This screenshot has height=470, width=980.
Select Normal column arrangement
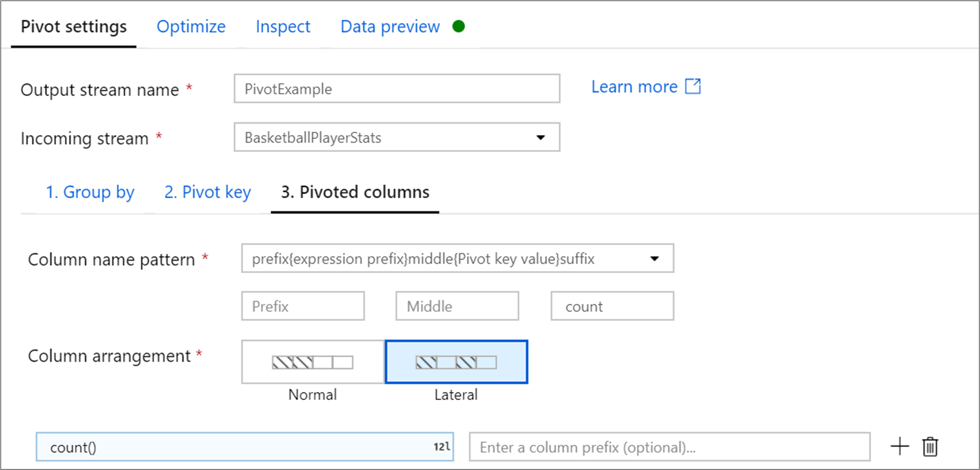point(313,362)
